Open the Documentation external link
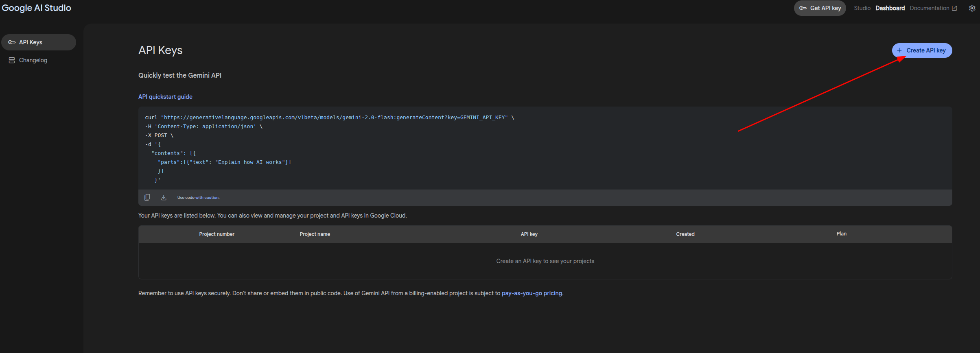Viewport: 980px width, 353px height. coord(933,8)
